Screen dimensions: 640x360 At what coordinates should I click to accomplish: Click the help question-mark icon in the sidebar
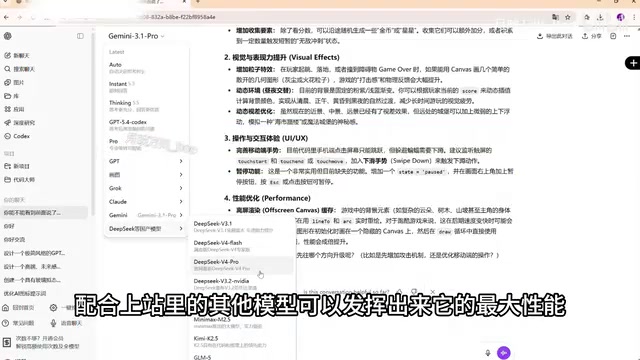[6, 323]
